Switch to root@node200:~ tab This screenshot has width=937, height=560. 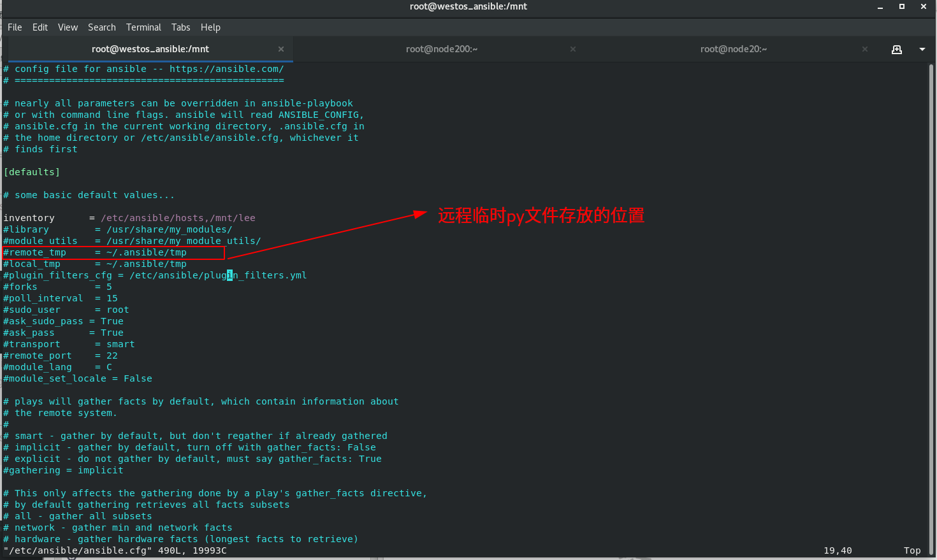click(442, 49)
